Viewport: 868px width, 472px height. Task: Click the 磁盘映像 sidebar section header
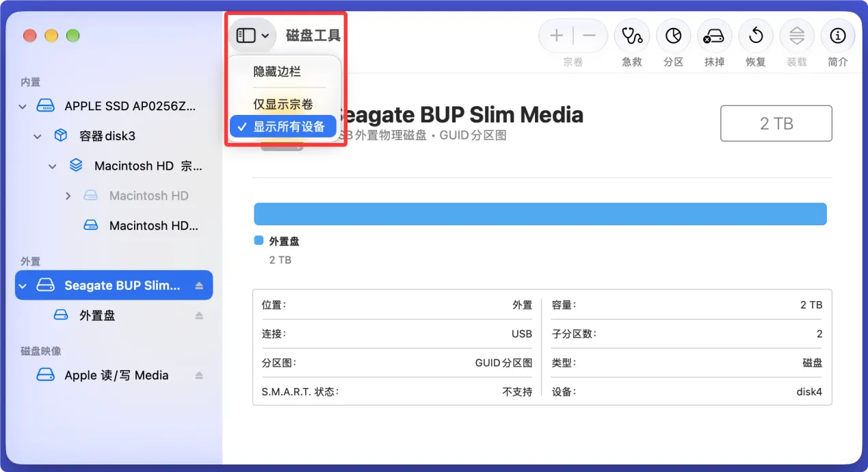coord(40,351)
